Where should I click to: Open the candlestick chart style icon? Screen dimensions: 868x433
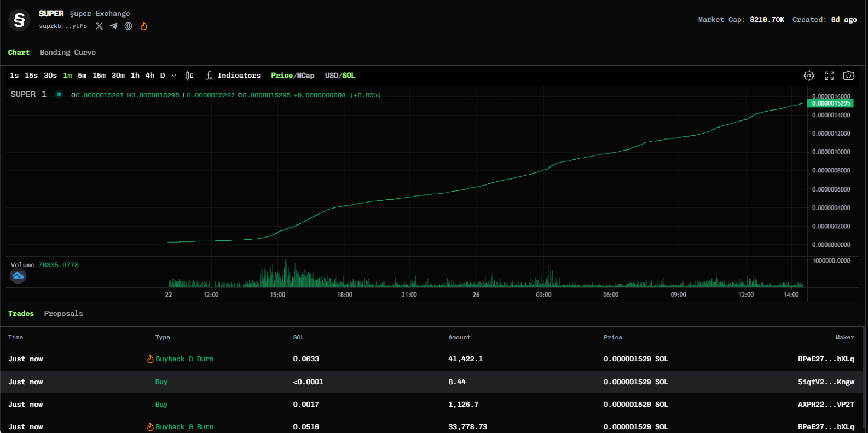tap(189, 76)
